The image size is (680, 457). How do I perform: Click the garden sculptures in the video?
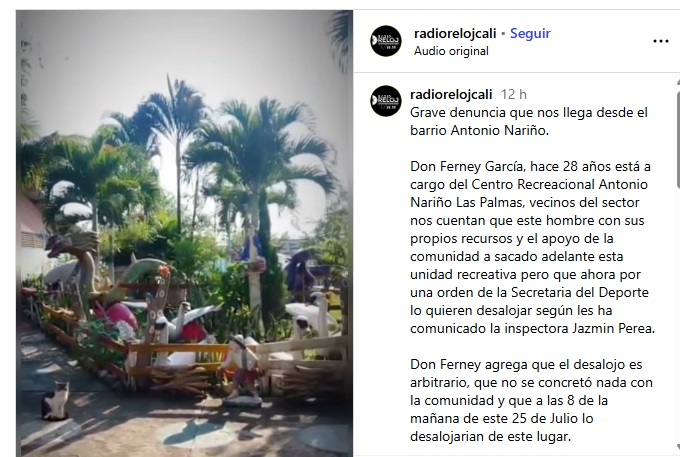(x=182, y=321)
